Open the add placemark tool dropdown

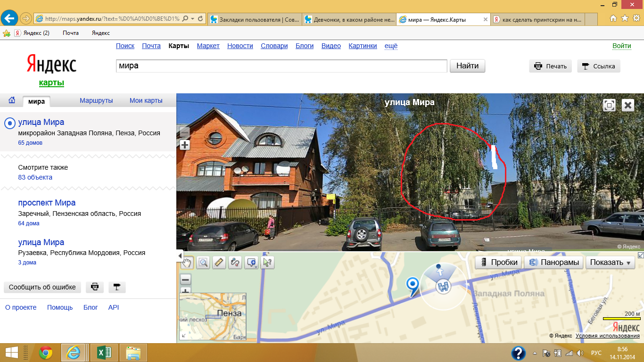click(251, 263)
